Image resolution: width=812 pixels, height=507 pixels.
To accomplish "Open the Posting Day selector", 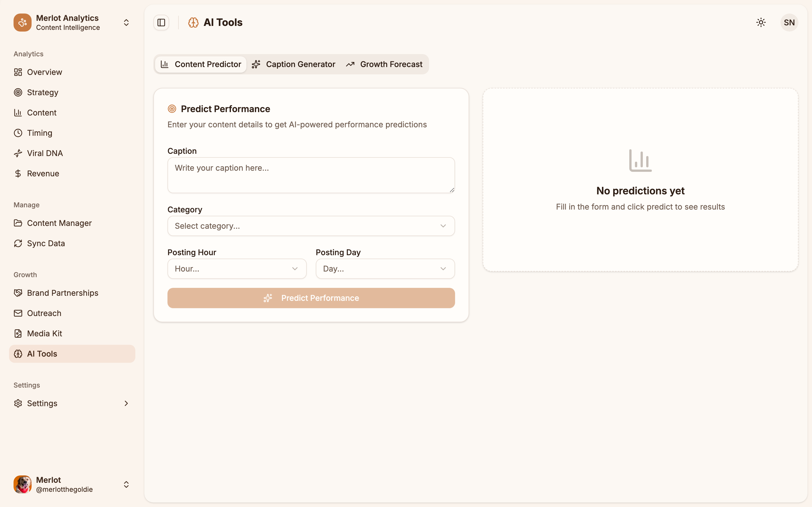I will [385, 268].
